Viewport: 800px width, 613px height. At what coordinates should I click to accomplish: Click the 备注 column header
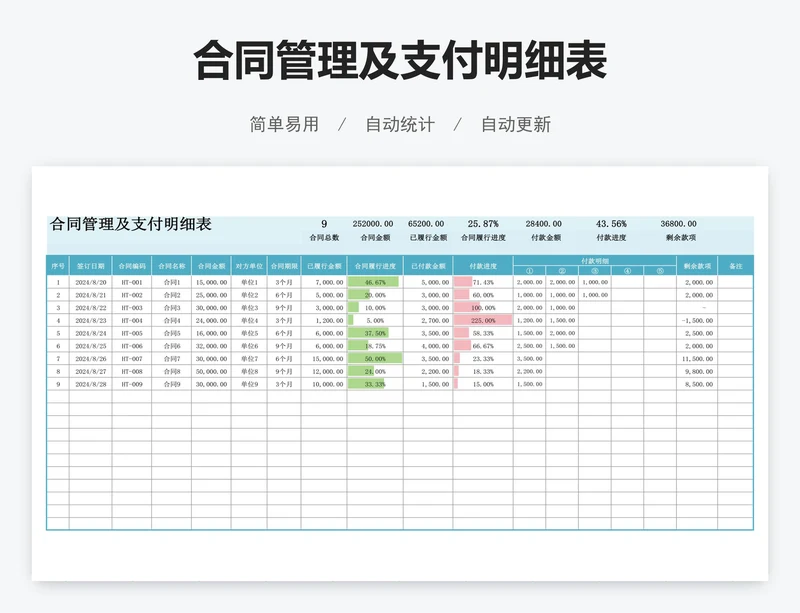point(735,267)
